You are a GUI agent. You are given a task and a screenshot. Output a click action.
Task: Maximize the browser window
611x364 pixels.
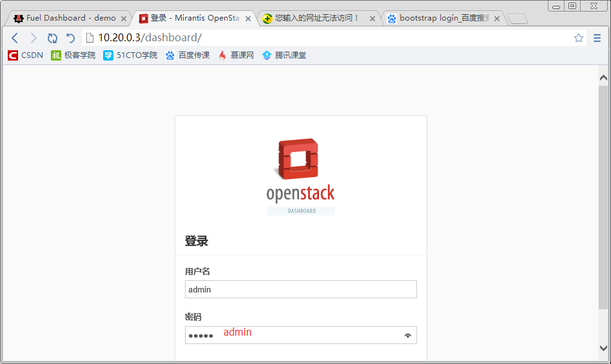[x=572, y=6]
